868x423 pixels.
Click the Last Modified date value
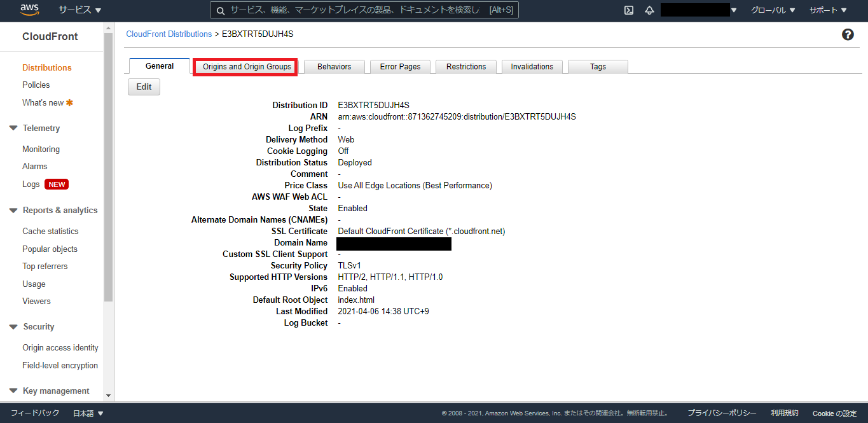click(383, 311)
